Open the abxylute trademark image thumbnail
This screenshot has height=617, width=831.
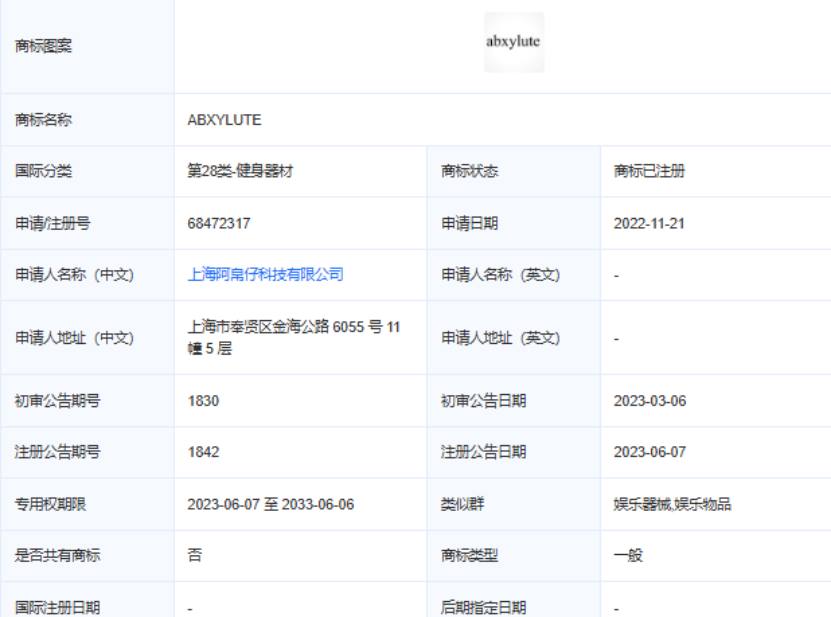tap(514, 42)
